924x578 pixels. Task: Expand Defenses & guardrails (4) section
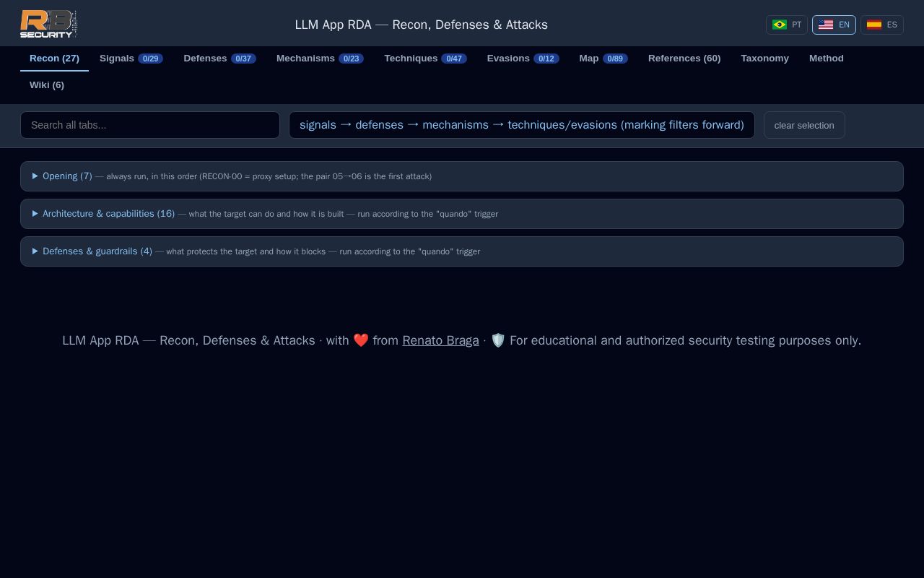462,251
